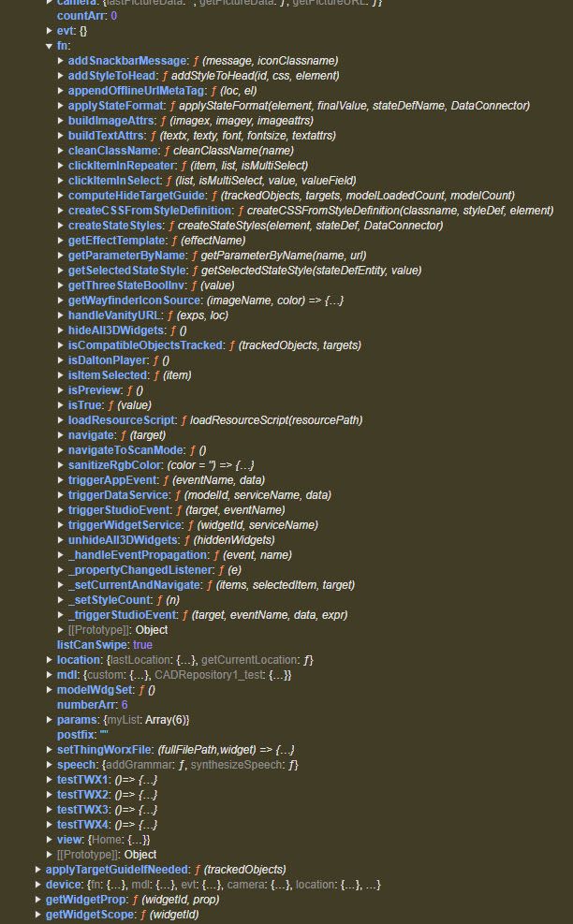Expand the speech object arrow
Screen dimensions: 573x924
(x=50, y=765)
